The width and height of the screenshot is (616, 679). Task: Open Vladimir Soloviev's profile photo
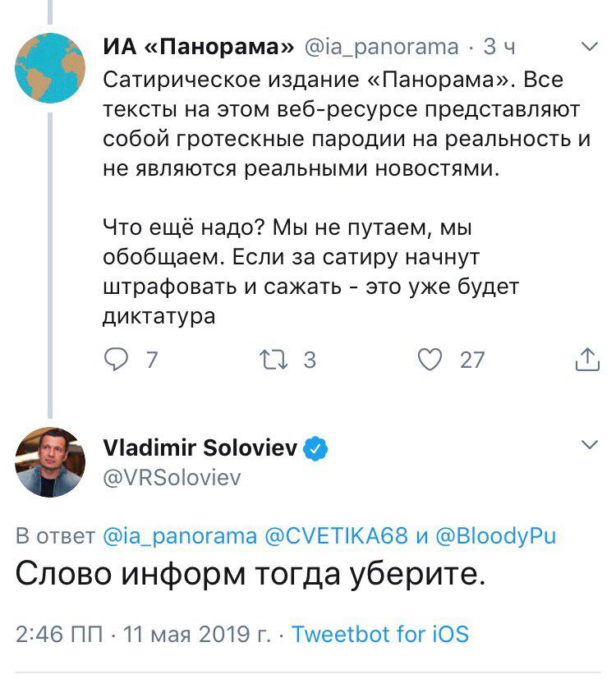coord(50,461)
